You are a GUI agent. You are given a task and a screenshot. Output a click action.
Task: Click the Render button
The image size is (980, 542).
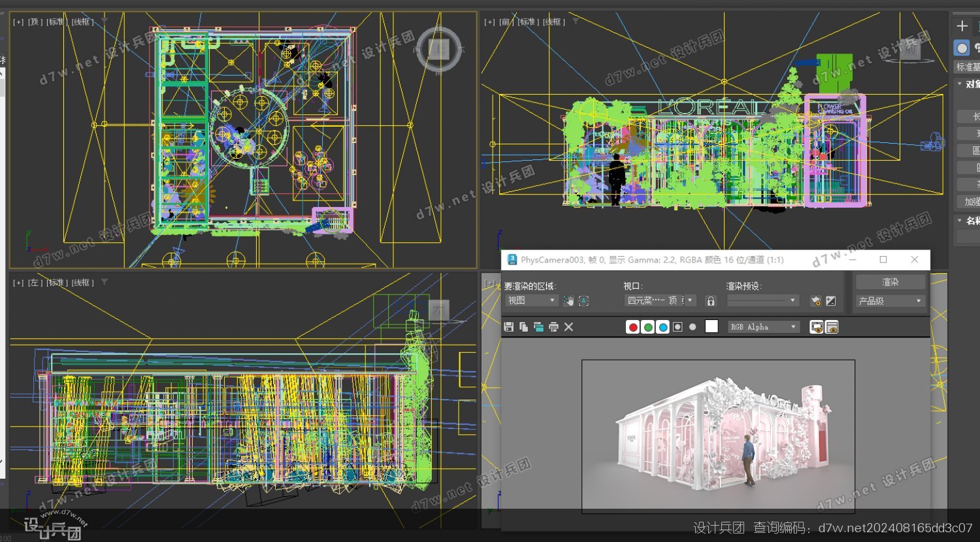coord(890,282)
